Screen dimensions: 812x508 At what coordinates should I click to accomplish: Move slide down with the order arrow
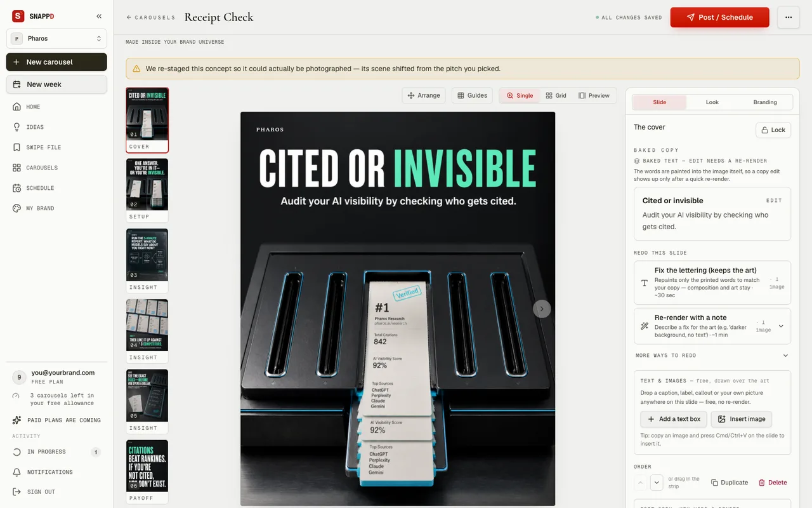[x=657, y=483]
